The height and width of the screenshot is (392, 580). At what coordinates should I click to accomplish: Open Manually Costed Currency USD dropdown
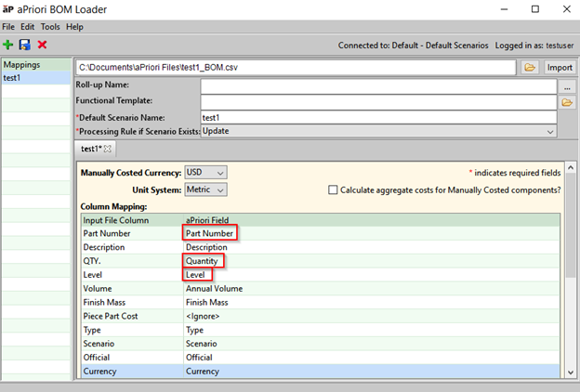coord(205,173)
